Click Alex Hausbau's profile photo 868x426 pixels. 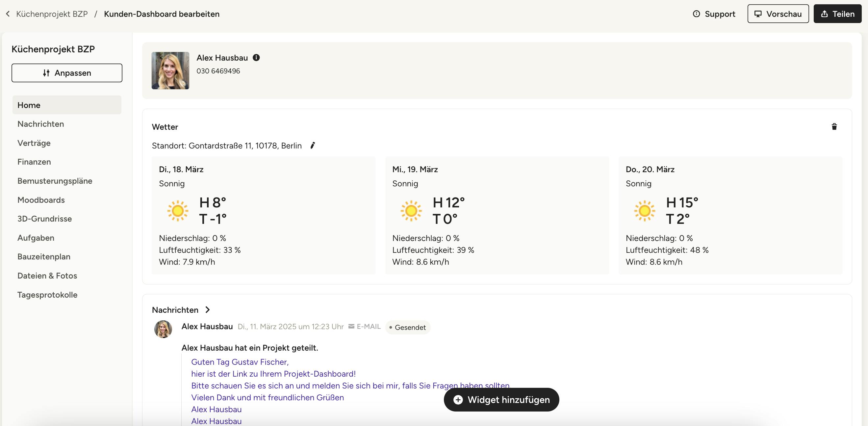coord(170,70)
